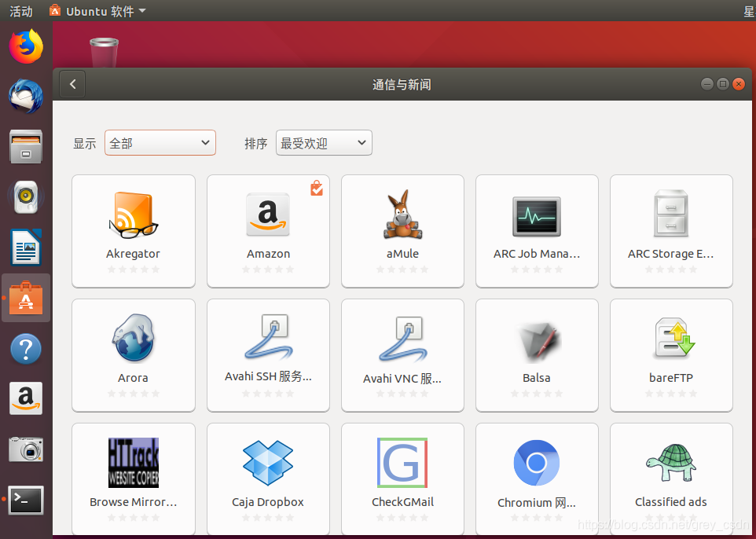The image size is (756, 539).
Task: Expand the 排序 dropdown showing 最受欢迎
Action: (x=324, y=143)
